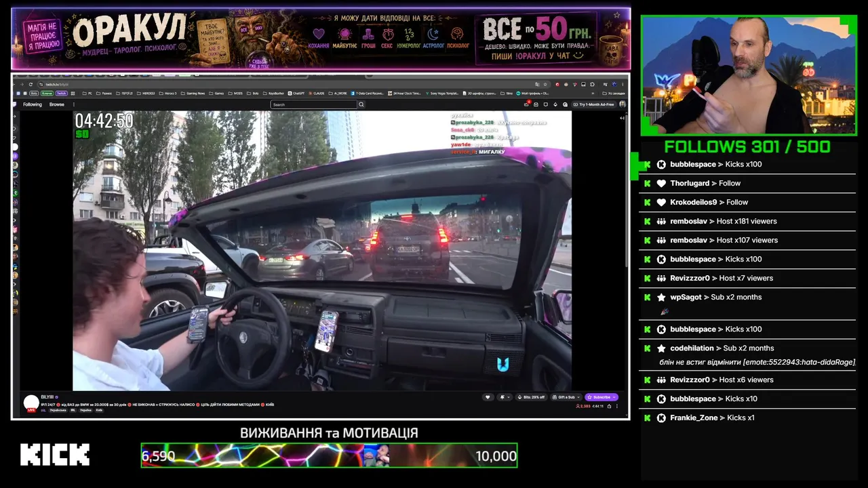This screenshot has width=868, height=488.
Task: Click the ВИЖИВАННЯ та МОТИВАЦІЯ goal title
Action: click(329, 432)
